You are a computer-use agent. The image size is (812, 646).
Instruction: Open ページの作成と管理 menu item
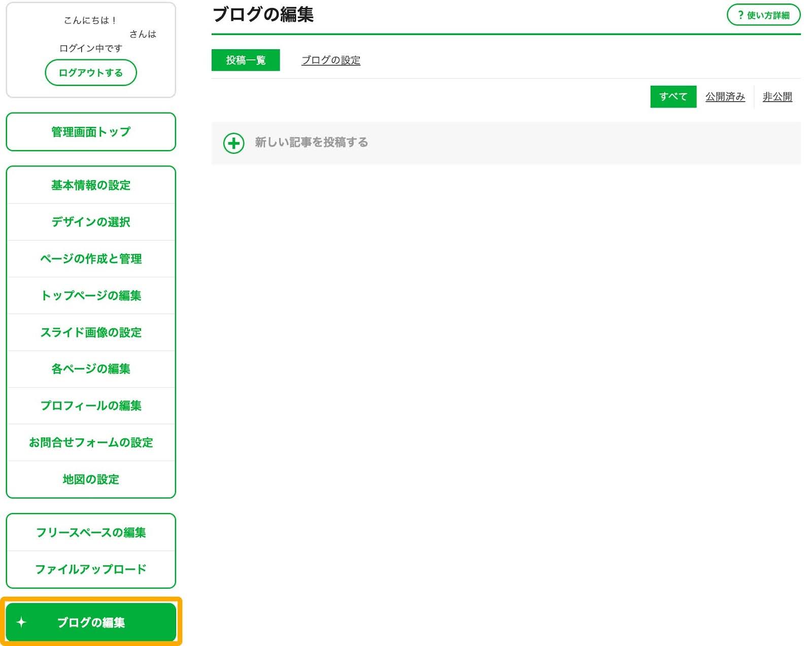pos(91,259)
